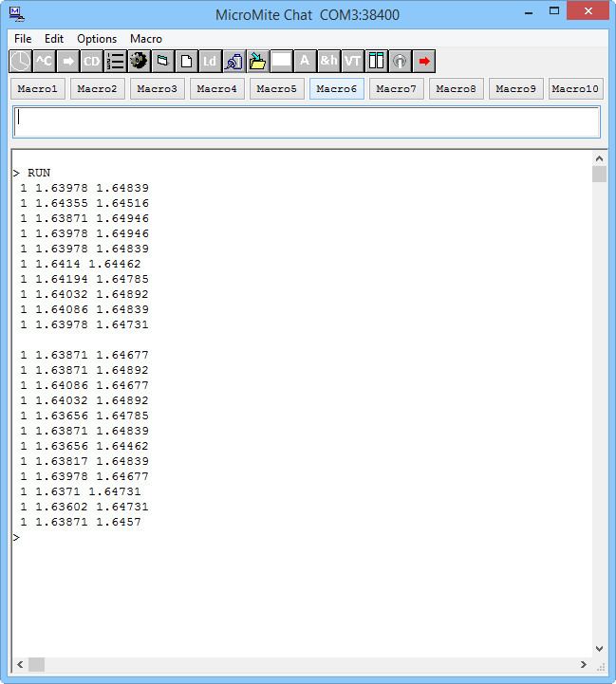Viewport: 616px width, 684px height.
Task: Click output line "1 1.6414 1.64462"
Action: click(81, 264)
